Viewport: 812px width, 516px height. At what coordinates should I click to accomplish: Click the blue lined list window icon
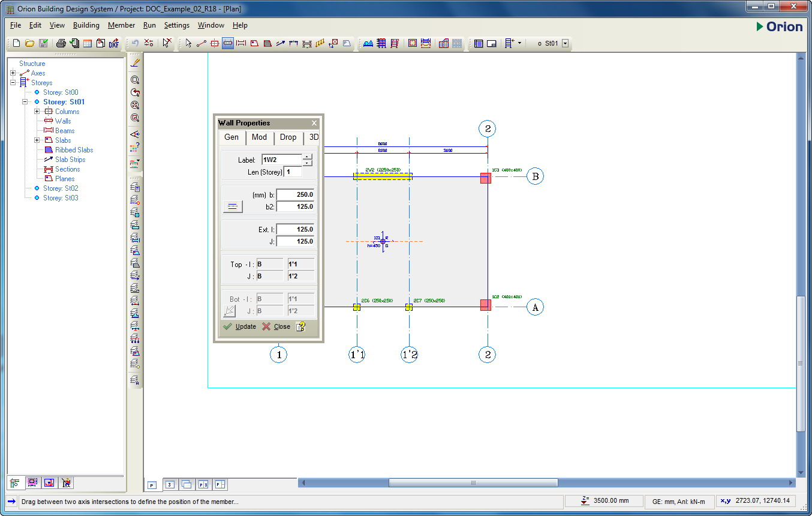pos(479,43)
